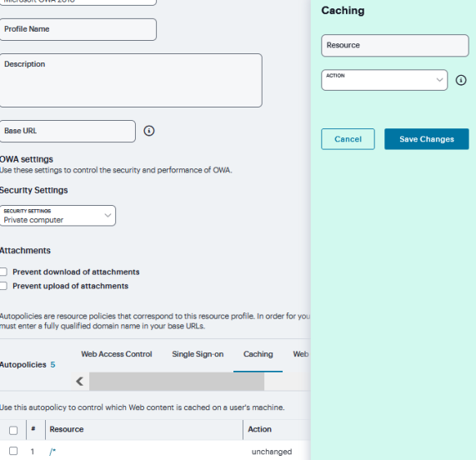
Task: Click the Cancel button
Action: tap(348, 139)
